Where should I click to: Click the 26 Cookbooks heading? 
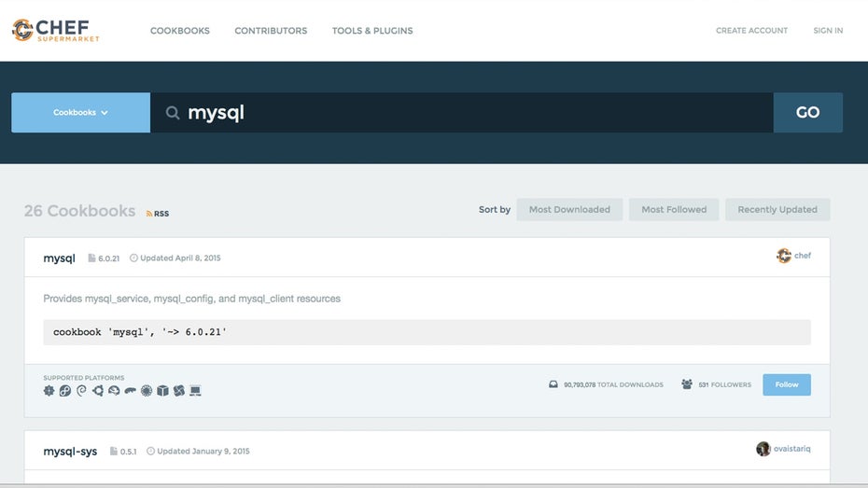(79, 211)
